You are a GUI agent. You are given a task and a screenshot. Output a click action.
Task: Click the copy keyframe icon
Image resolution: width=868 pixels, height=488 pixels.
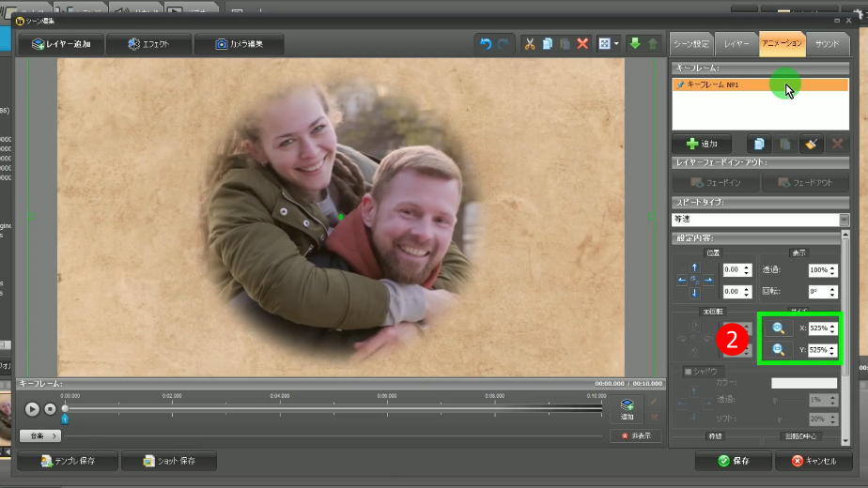758,144
